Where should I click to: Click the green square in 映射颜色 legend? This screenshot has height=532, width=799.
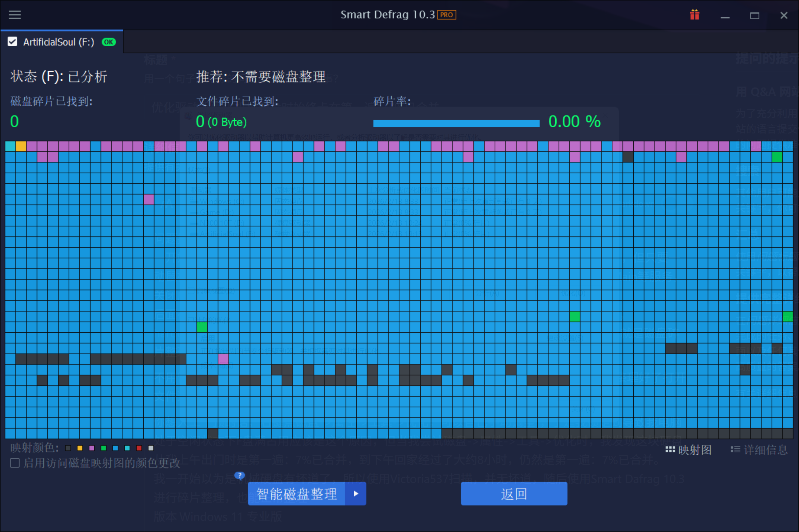[103, 448]
